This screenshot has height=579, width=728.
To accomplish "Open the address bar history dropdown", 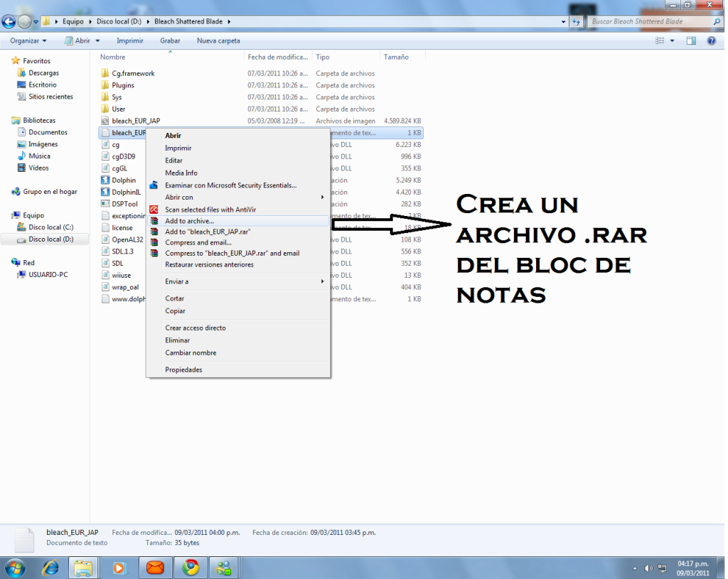I will coord(563,21).
